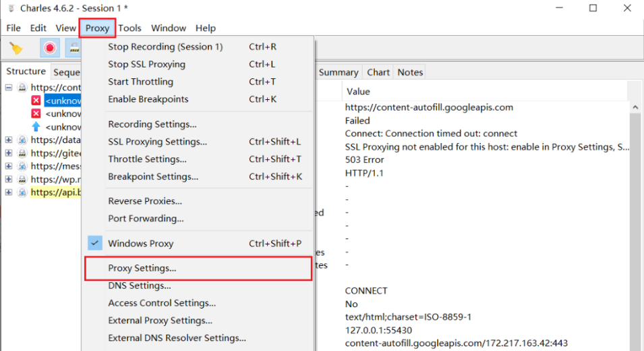Click the '503 Error' value
Image resolution: width=644 pixels, height=351 pixels.
click(x=364, y=159)
